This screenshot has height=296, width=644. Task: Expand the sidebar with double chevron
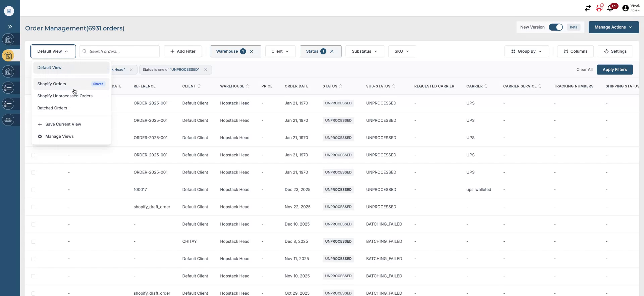click(x=10, y=27)
